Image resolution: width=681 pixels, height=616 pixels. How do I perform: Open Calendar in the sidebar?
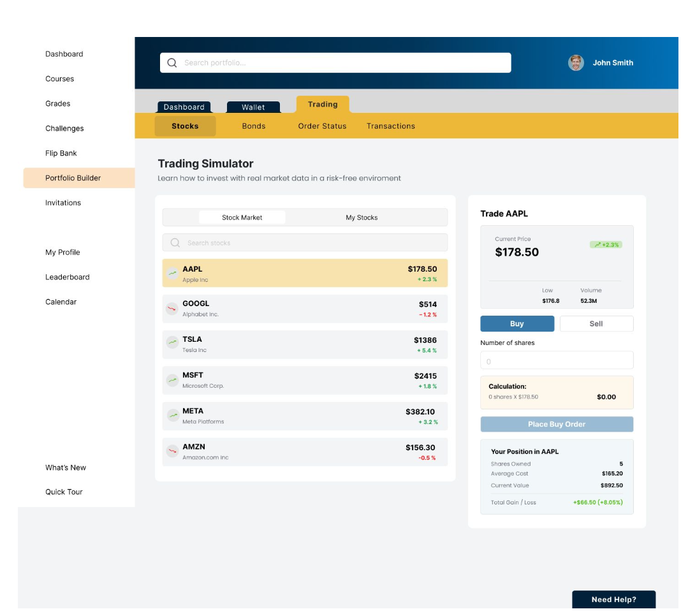click(x=61, y=302)
